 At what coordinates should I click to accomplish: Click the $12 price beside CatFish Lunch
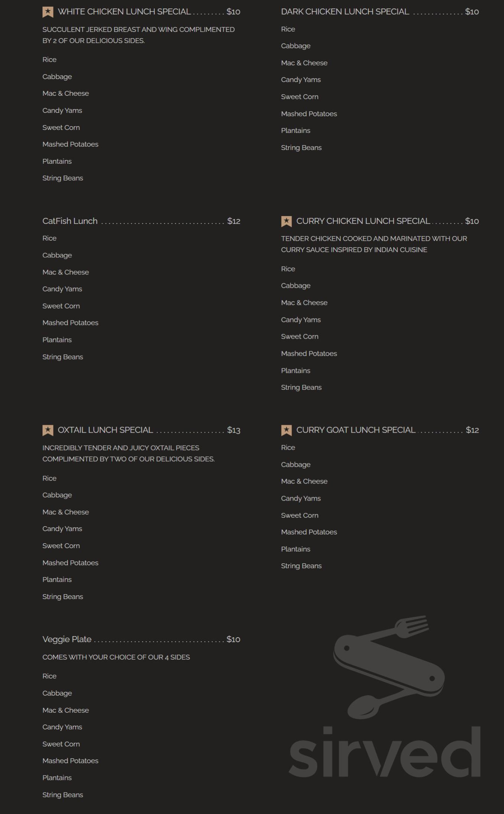click(x=234, y=221)
